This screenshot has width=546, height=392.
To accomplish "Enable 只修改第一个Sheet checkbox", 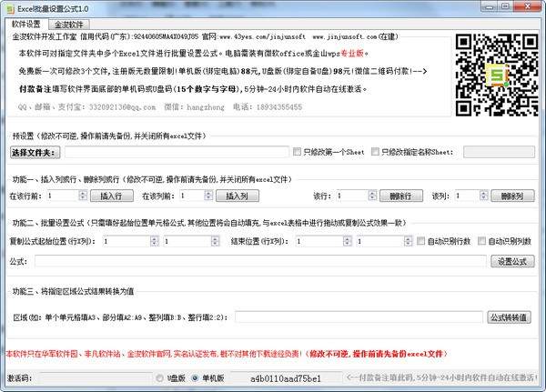I will point(297,152).
